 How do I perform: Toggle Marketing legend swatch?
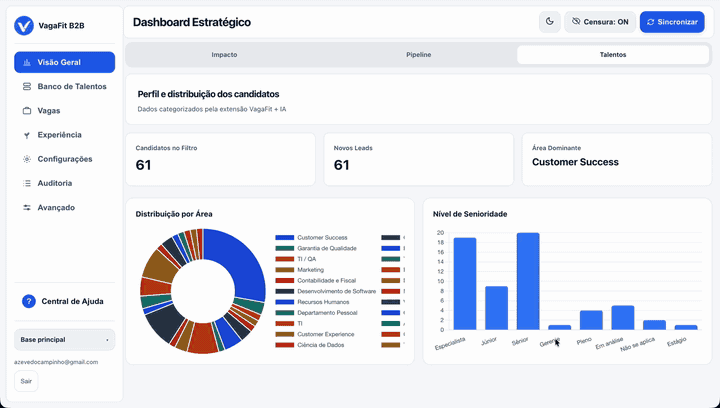(x=285, y=270)
